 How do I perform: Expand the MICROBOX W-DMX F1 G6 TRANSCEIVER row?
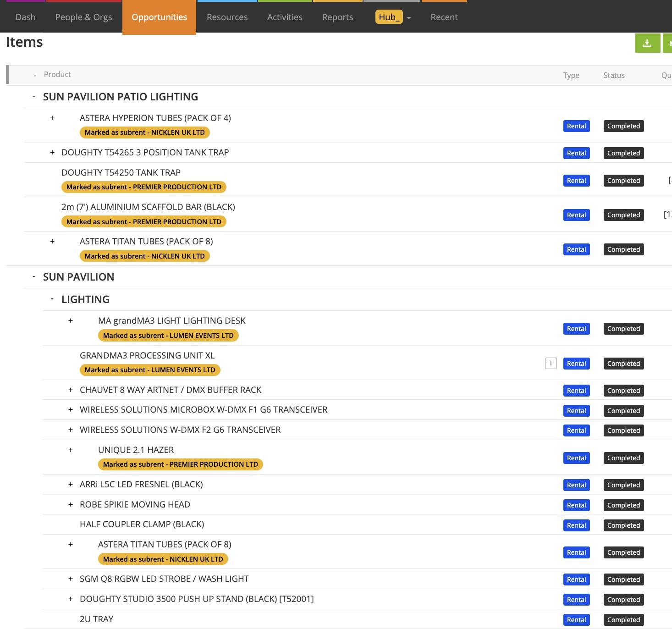[x=71, y=409]
